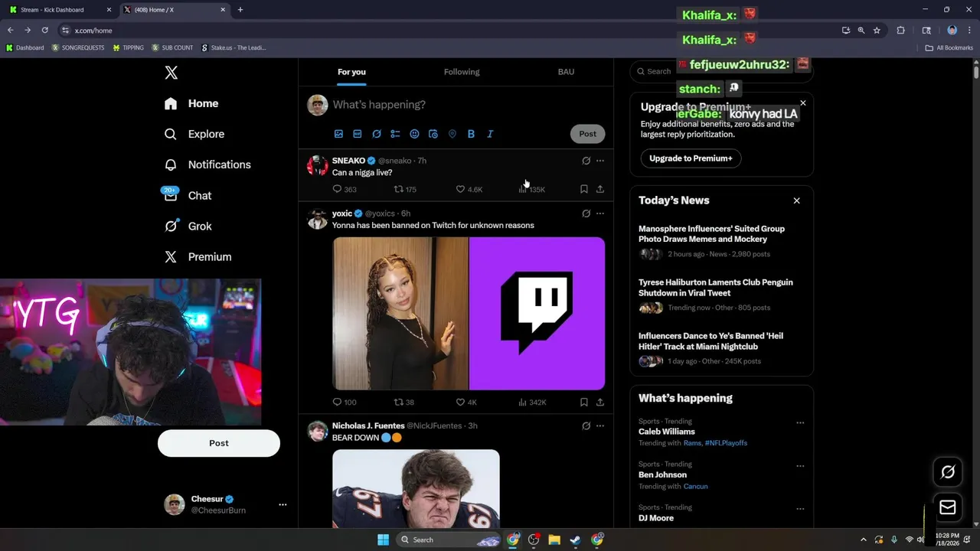This screenshot has height=551, width=980.
Task: Open the Twitch logo image in yoxic's post
Action: (x=537, y=314)
